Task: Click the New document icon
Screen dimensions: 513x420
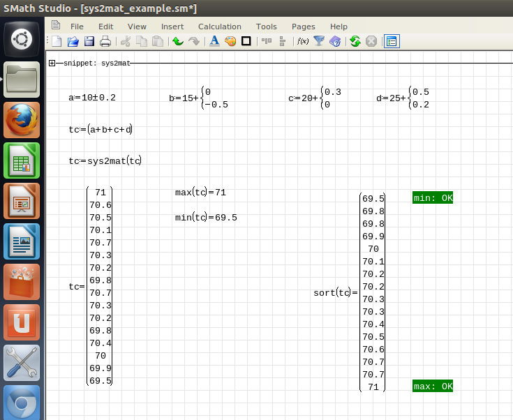Action: pos(57,41)
